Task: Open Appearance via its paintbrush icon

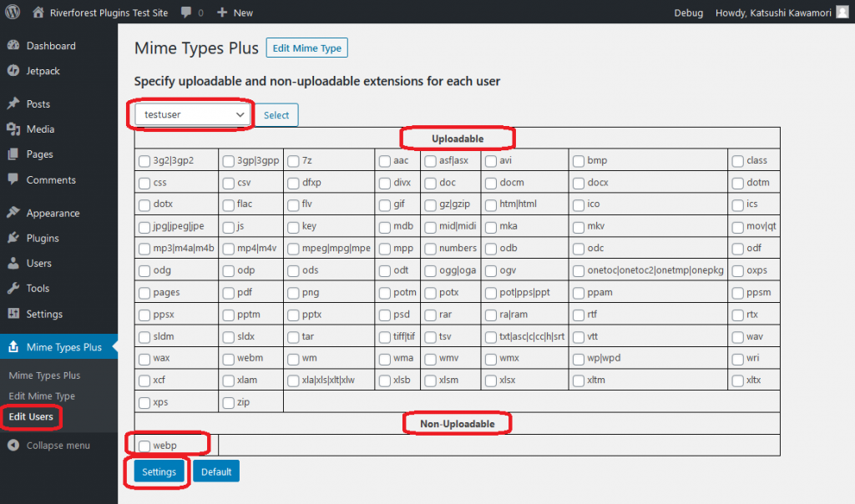Action: [13, 213]
